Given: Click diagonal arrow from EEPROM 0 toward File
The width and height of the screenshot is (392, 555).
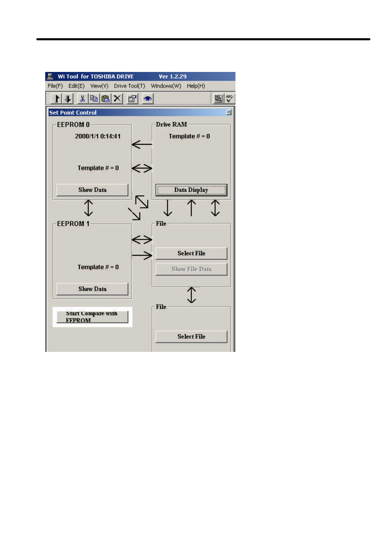Looking at the screenshot, I should pyautogui.click(x=134, y=214).
